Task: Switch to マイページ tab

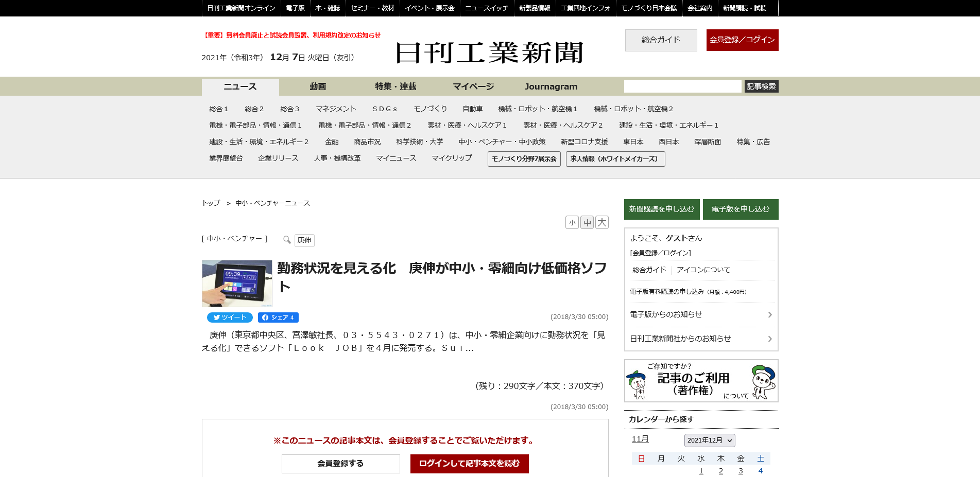Action: (473, 86)
